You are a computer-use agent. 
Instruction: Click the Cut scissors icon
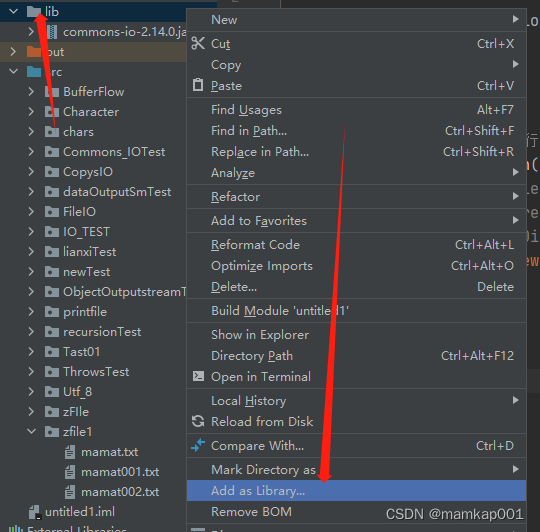(198, 43)
